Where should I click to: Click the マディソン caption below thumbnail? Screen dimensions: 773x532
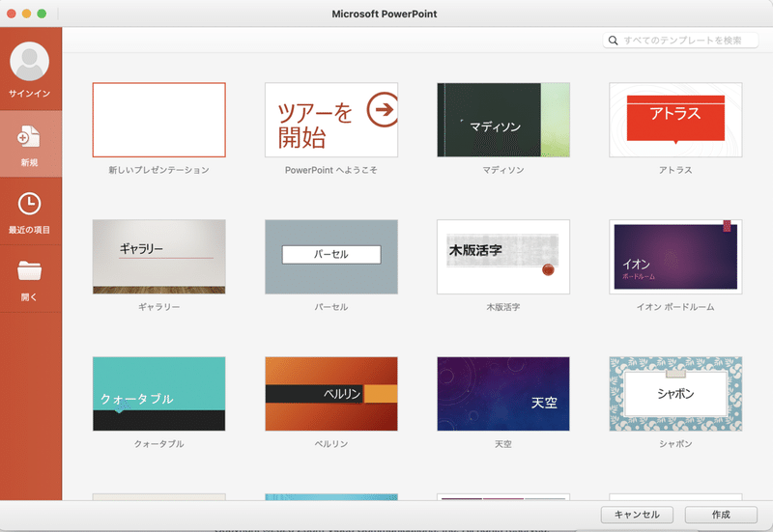[x=502, y=170]
